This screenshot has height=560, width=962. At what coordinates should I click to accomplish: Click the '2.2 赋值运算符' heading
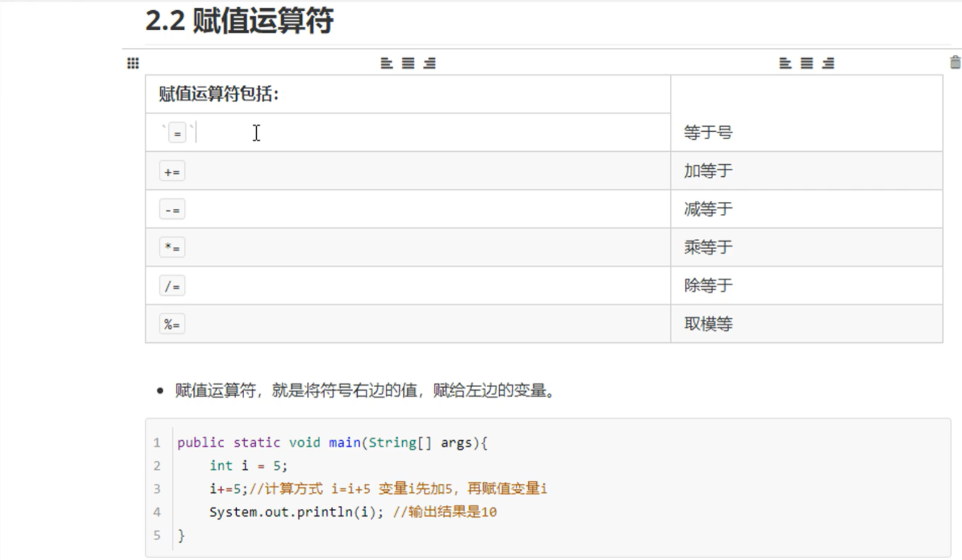tap(240, 22)
